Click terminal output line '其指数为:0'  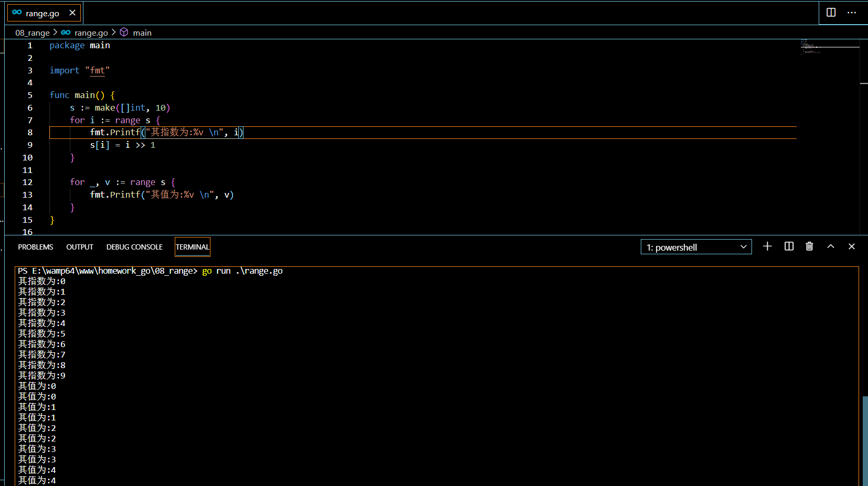pyautogui.click(x=42, y=282)
